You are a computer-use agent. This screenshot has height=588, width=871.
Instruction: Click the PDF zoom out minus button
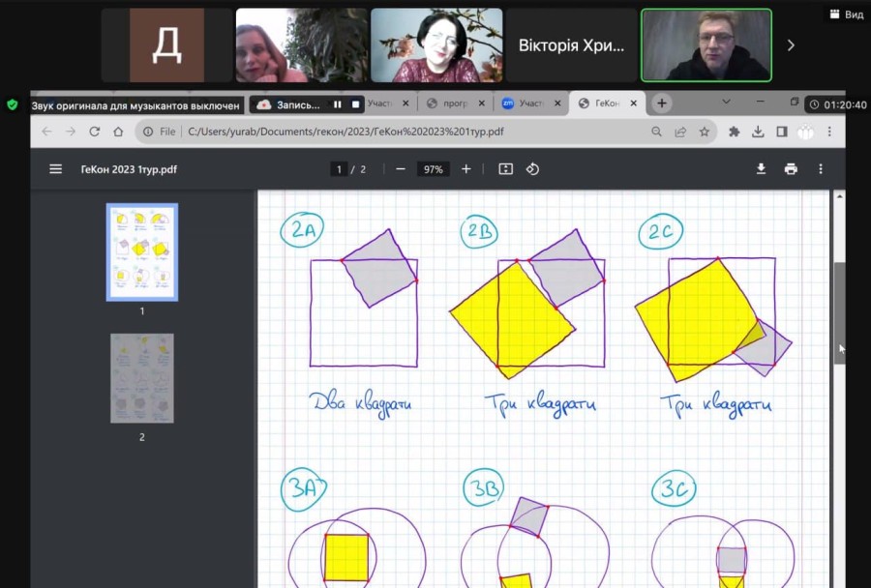pyautogui.click(x=401, y=169)
